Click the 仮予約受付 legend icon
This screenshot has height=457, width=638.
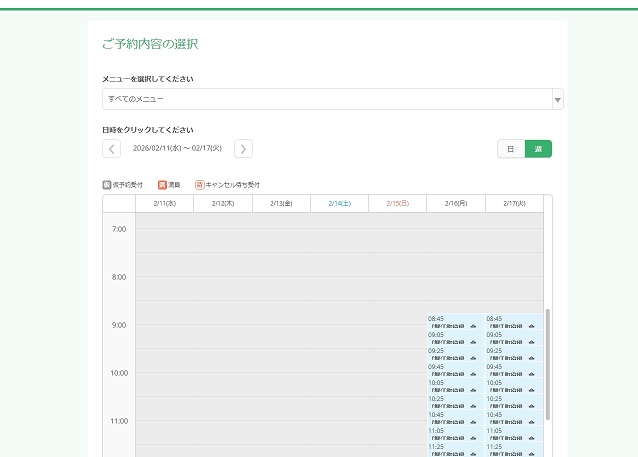107,185
